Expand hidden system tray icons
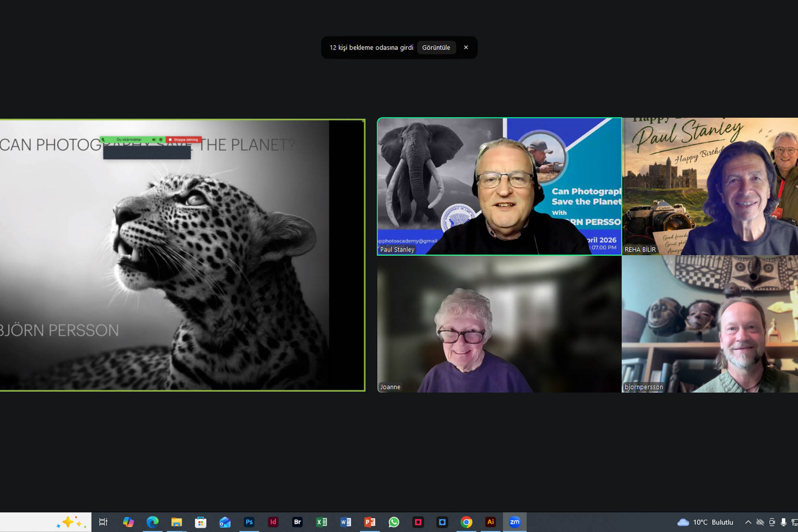The width and height of the screenshot is (798, 532). click(x=748, y=522)
